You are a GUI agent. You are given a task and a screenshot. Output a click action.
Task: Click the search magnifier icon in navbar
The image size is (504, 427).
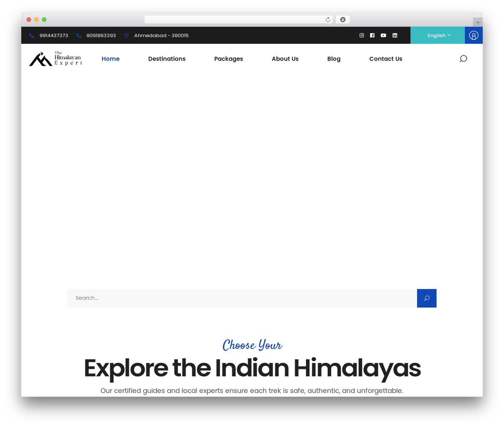tap(463, 59)
